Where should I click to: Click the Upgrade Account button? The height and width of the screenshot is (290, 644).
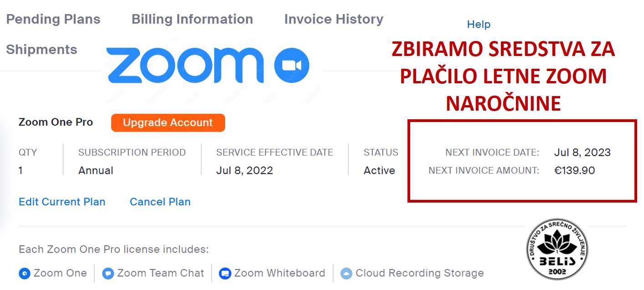click(168, 123)
